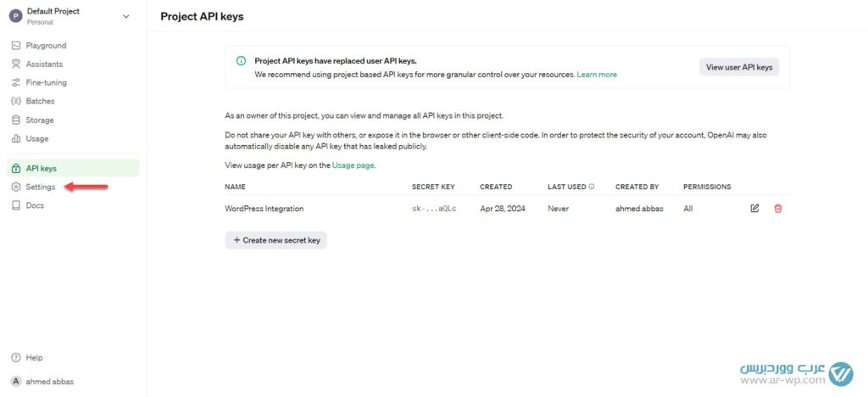The height and width of the screenshot is (397, 868).
Task: Click the View user API keys button
Action: (738, 67)
